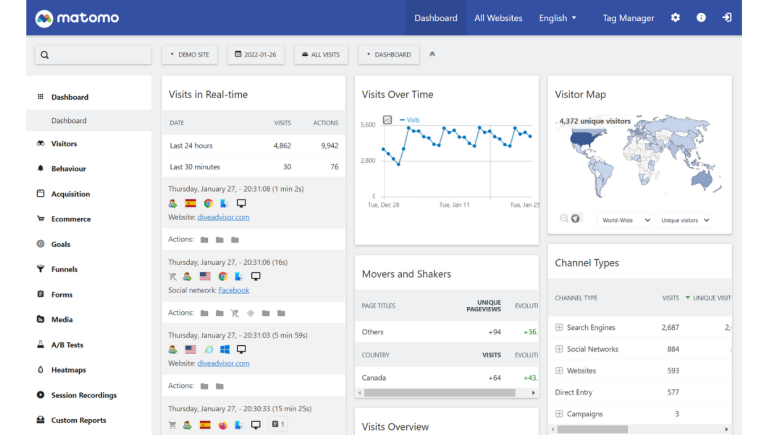Open the English language dropdown

tap(558, 18)
